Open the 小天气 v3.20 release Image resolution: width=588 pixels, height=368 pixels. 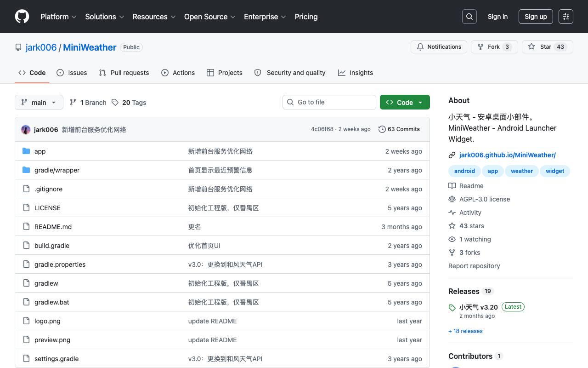[x=479, y=307]
